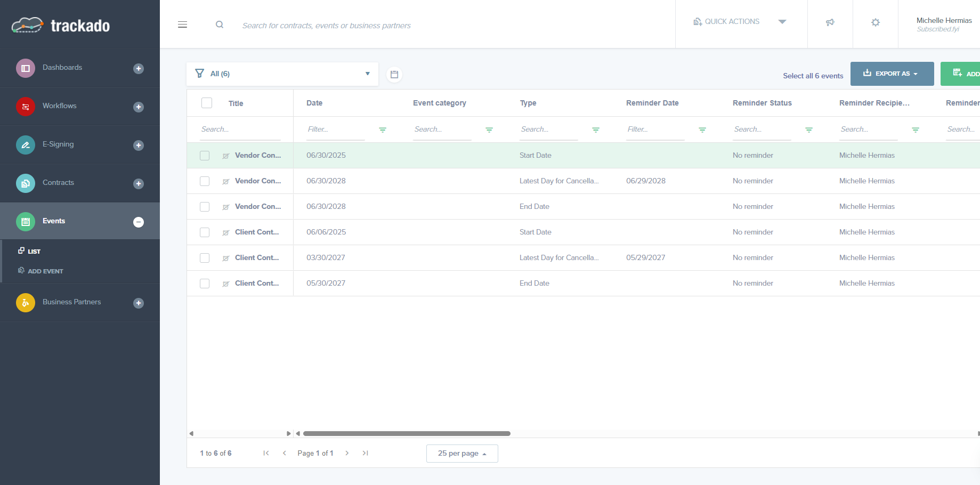The height and width of the screenshot is (485, 980).
Task: Open Add Event submenu item
Action: [41, 271]
